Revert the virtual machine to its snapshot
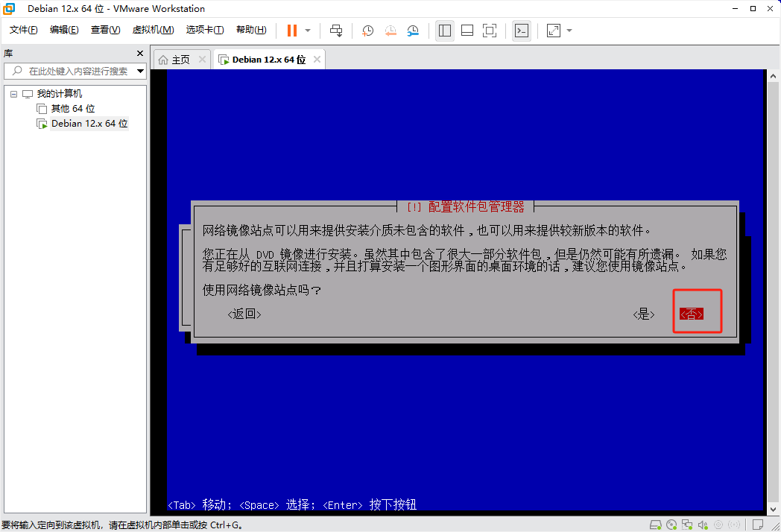Screen dimensions: 781x532 [390, 31]
